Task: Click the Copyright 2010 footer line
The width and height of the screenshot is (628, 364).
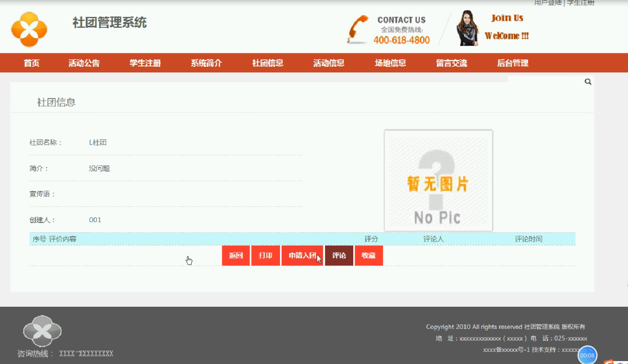Action: (506, 327)
